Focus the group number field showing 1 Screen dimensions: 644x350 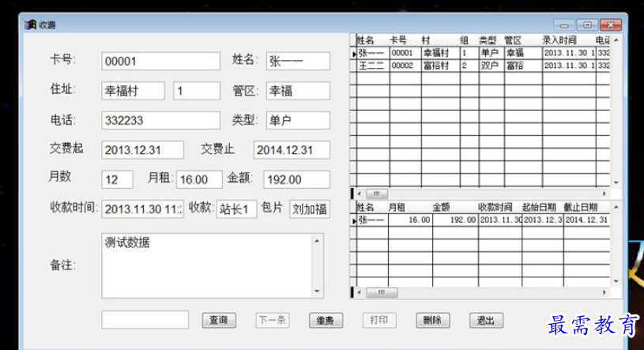[x=197, y=91]
